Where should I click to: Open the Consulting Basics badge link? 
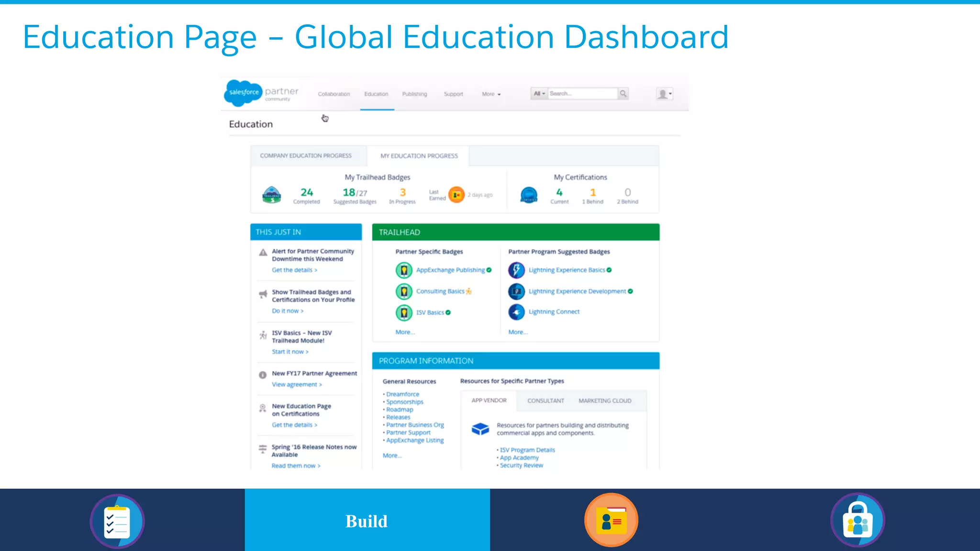click(x=440, y=291)
